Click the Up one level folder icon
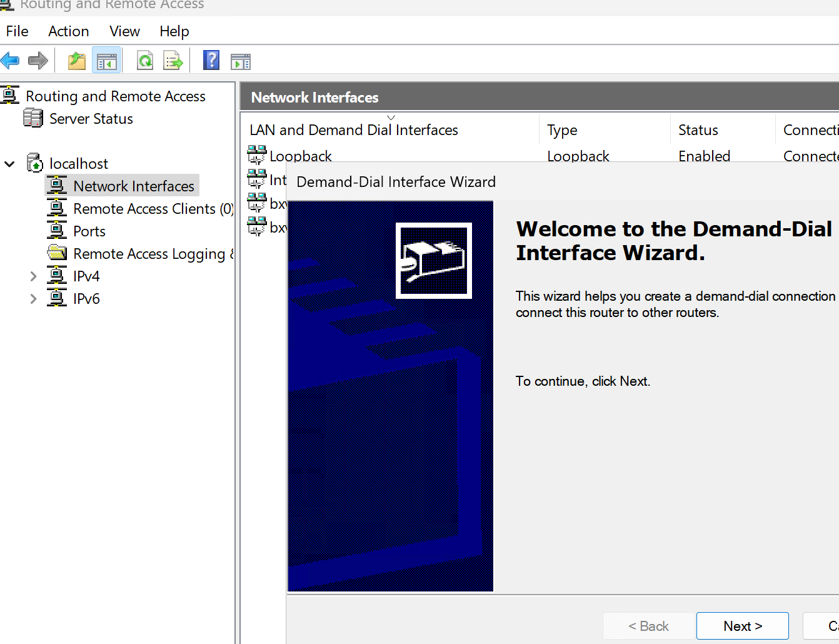 (77, 61)
